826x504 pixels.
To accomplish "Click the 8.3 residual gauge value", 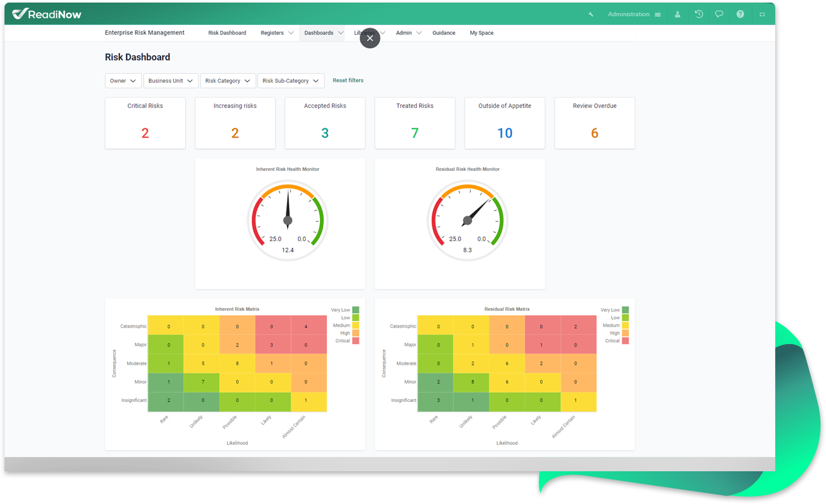I will (468, 250).
